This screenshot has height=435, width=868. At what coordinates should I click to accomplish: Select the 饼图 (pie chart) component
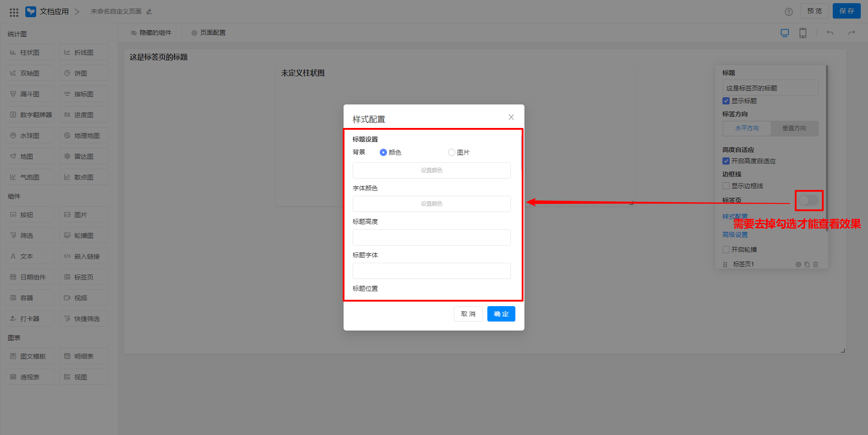[x=83, y=73]
